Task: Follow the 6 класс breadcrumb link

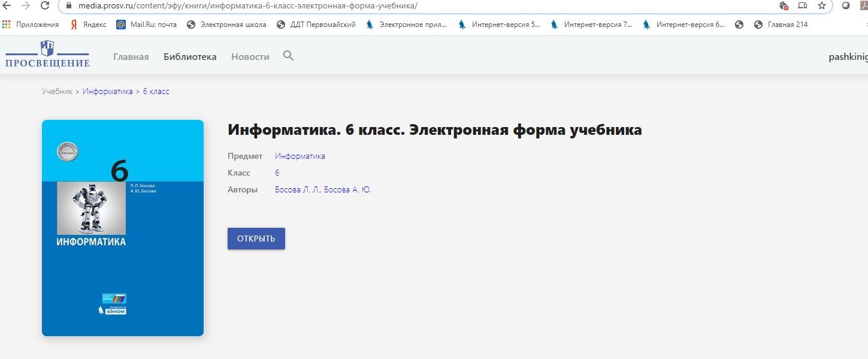Action: [156, 91]
